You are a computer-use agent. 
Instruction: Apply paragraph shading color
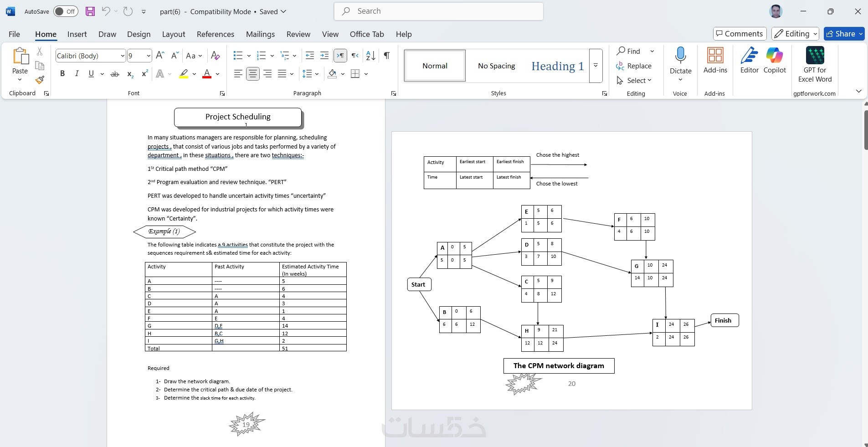tap(332, 74)
